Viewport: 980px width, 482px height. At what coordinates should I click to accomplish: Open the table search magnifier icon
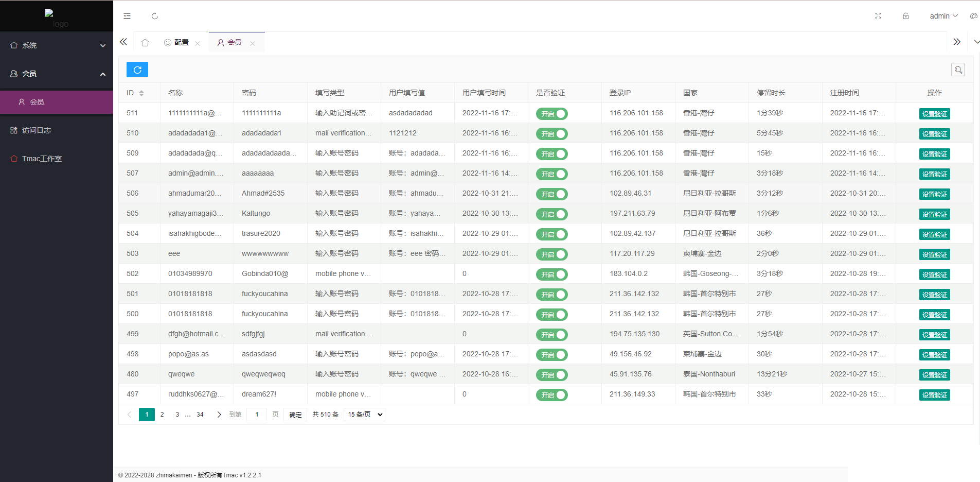tap(957, 70)
